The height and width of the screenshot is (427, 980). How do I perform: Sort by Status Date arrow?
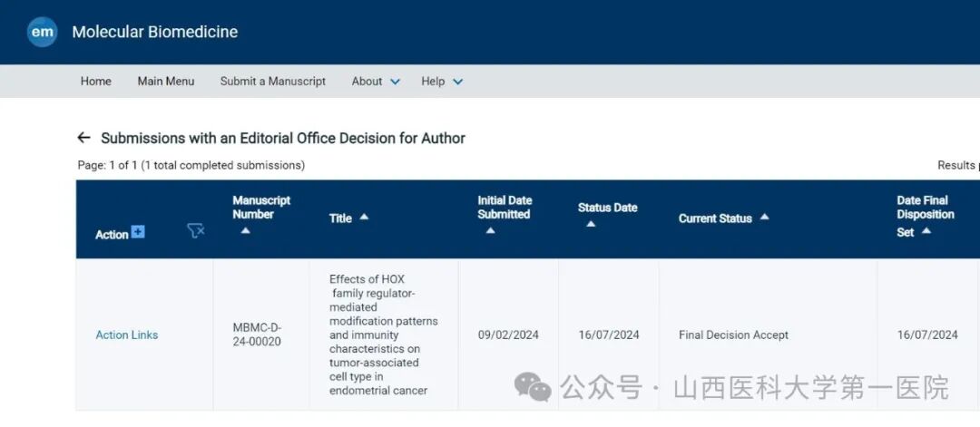point(591,224)
